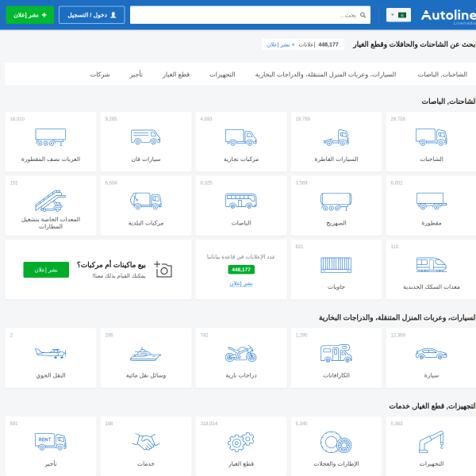Click the count 318,914 on spare parts card

tap(209, 424)
